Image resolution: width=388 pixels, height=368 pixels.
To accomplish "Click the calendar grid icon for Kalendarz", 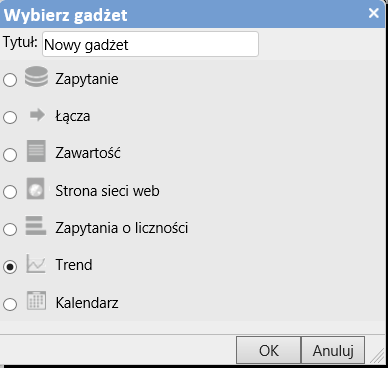I will click(x=36, y=300).
